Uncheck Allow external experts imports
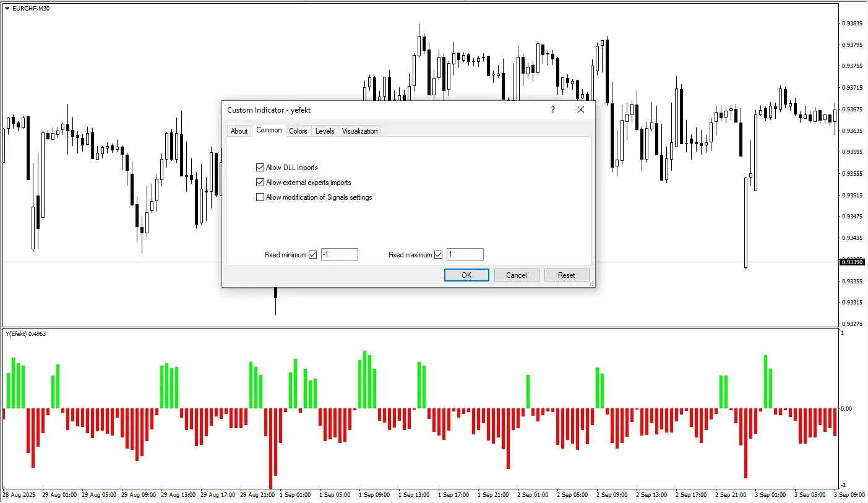 260,183
